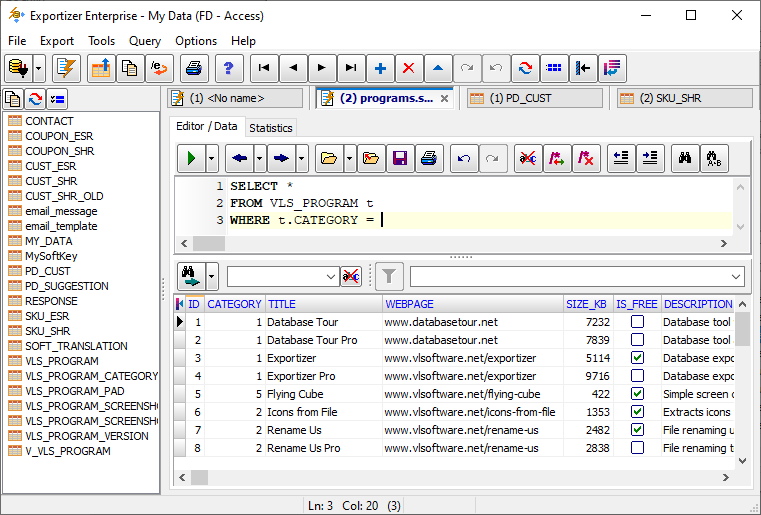Open the Options menu
This screenshot has height=515, width=761.
coord(196,41)
